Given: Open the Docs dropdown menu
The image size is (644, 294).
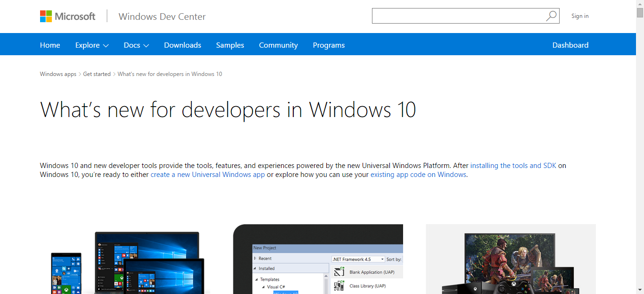Looking at the screenshot, I should [x=136, y=45].
